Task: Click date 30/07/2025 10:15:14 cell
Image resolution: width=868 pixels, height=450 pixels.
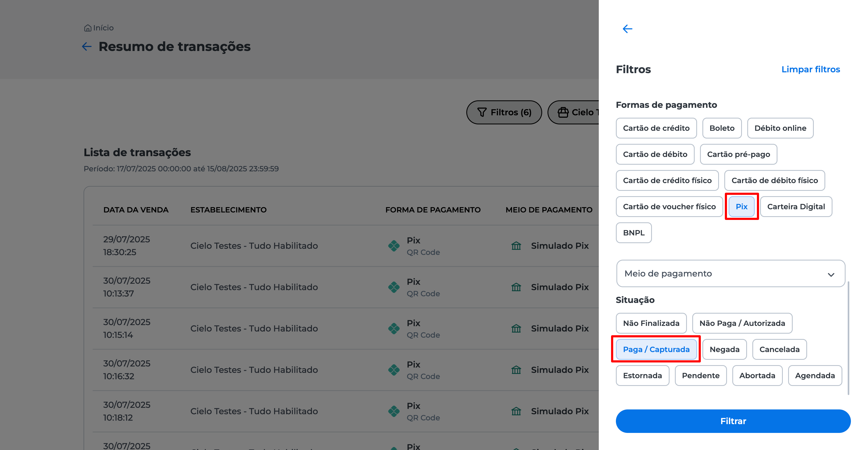Action: pos(126,328)
